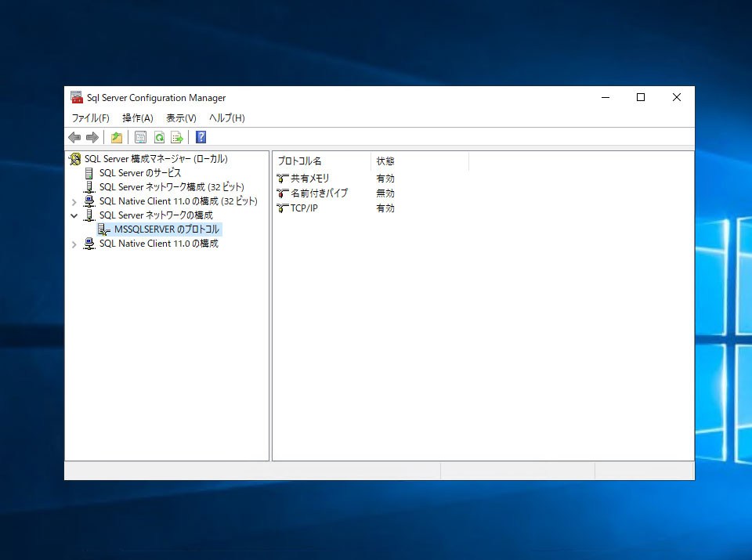Select SQL Server ネットワーク構成 (32 ビット)
752x560 pixels.
[x=172, y=187]
